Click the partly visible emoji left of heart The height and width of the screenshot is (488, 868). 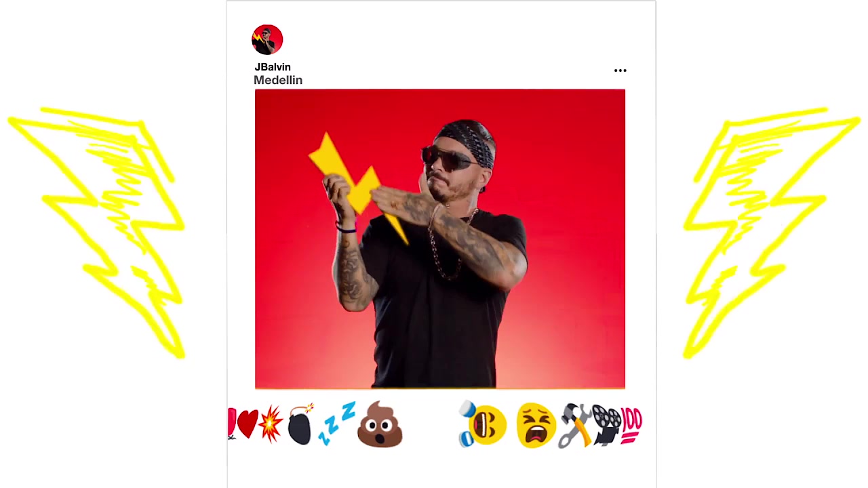pyautogui.click(x=232, y=424)
